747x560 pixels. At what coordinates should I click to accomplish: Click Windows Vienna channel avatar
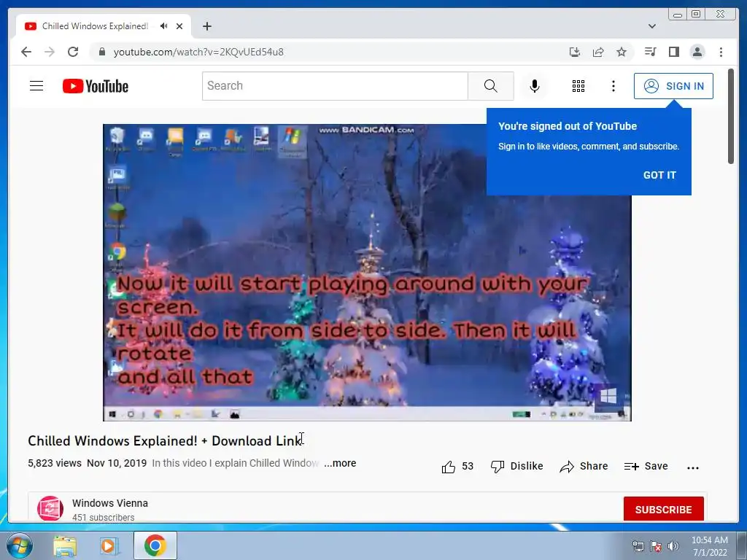(x=50, y=508)
